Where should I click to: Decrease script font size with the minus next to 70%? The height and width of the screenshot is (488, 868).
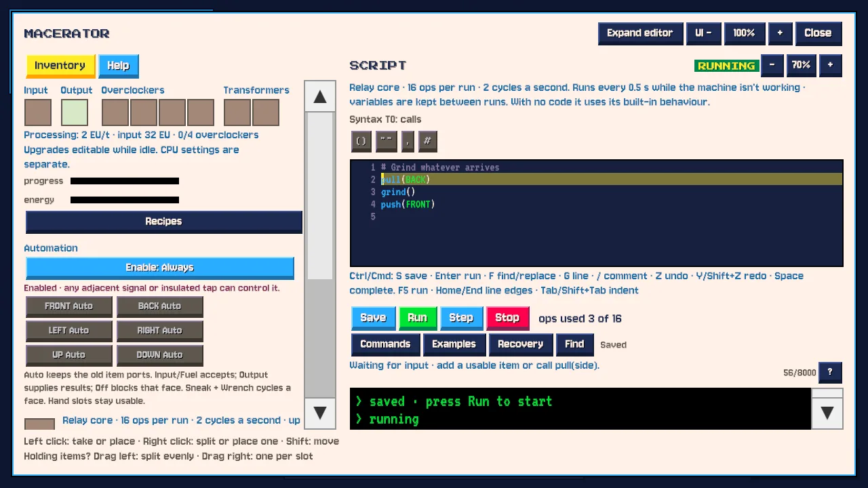pos(772,65)
